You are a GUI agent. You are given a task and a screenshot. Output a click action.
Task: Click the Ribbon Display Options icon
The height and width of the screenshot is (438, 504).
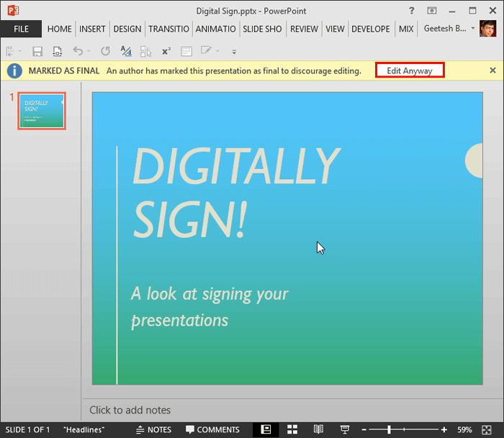pyautogui.click(x=432, y=11)
